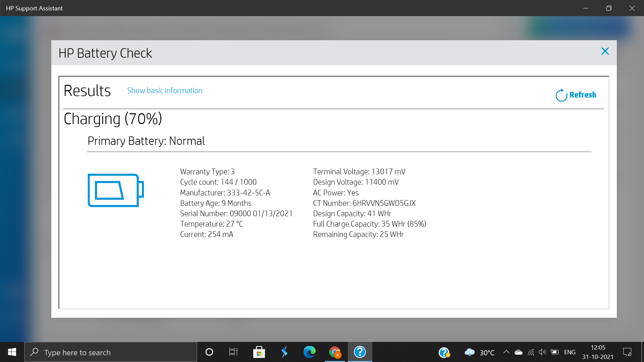Click the HP help icon in the system tray
The height and width of the screenshot is (362, 644).
[x=444, y=352]
